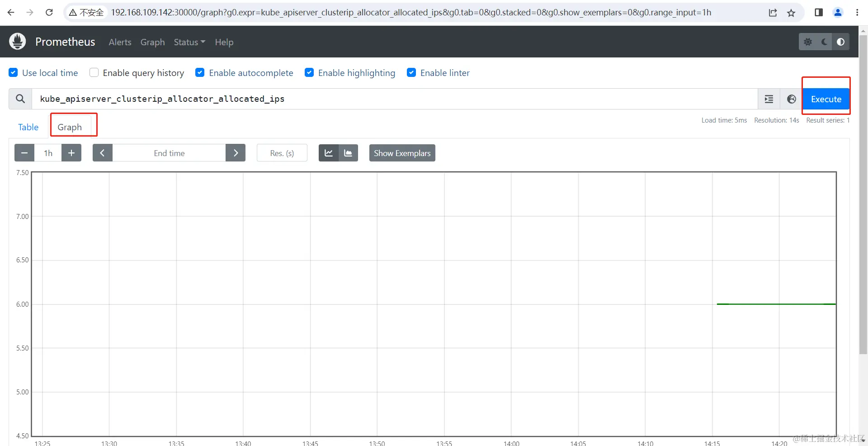Open the Status dropdown menu
This screenshot has width=868, height=446.
point(189,42)
